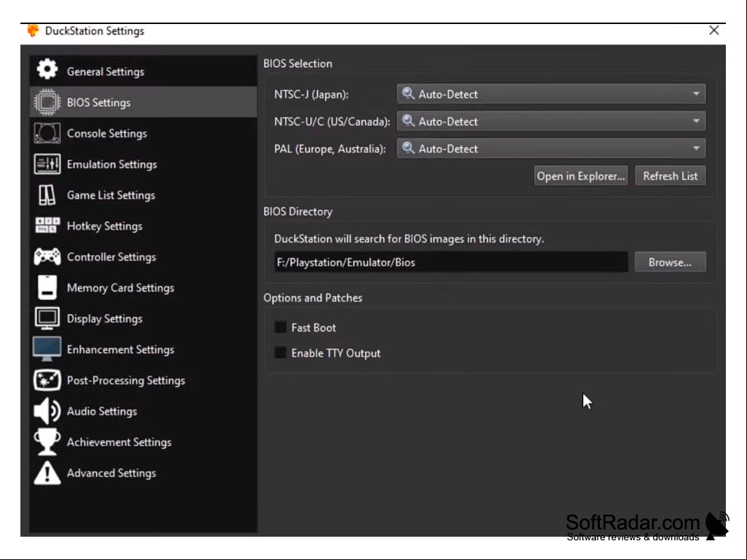This screenshot has height=560, width=747.
Task: Click the Controller Settings gamepad icon
Action: tap(47, 256)
